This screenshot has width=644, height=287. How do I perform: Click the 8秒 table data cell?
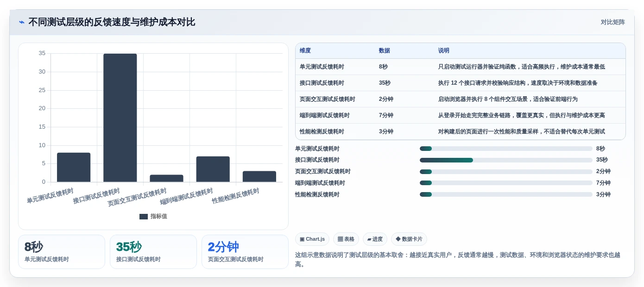pos(383,67)
